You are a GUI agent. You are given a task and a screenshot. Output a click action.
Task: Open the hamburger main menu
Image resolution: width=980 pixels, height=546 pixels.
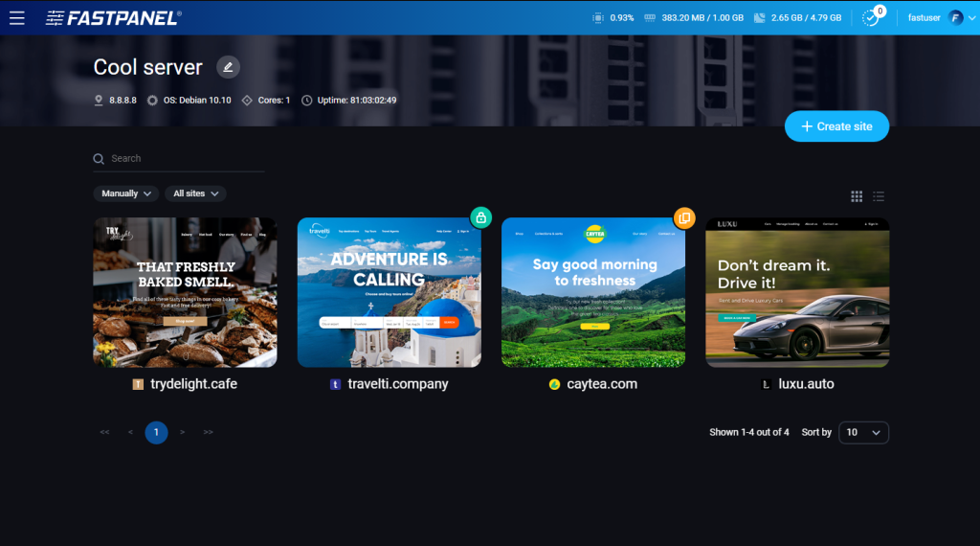tap(17, 18)
